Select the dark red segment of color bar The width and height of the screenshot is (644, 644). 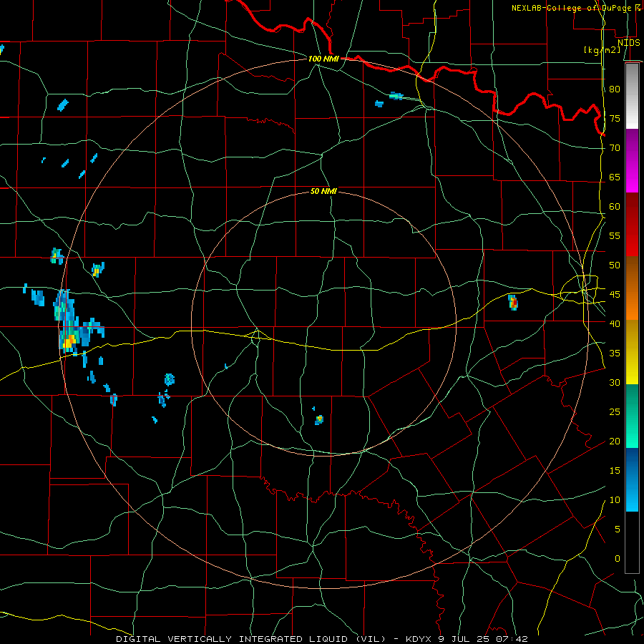click(x=632, y=224)
